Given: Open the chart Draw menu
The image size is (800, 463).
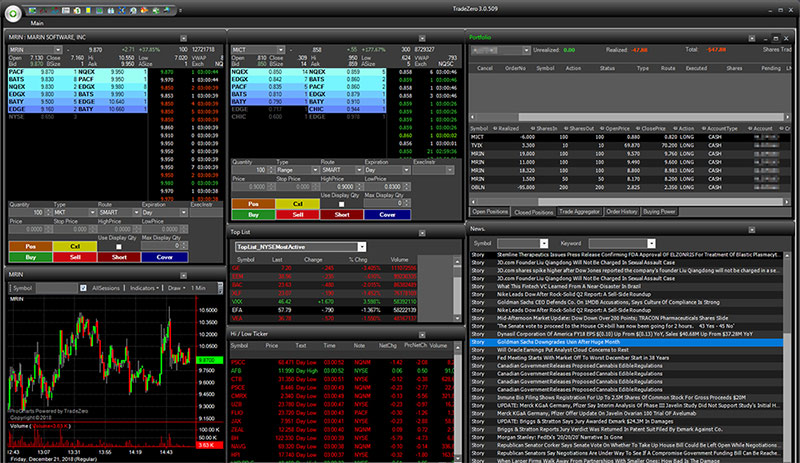Looking at the screenshot, I should click(x=177, y=288).
